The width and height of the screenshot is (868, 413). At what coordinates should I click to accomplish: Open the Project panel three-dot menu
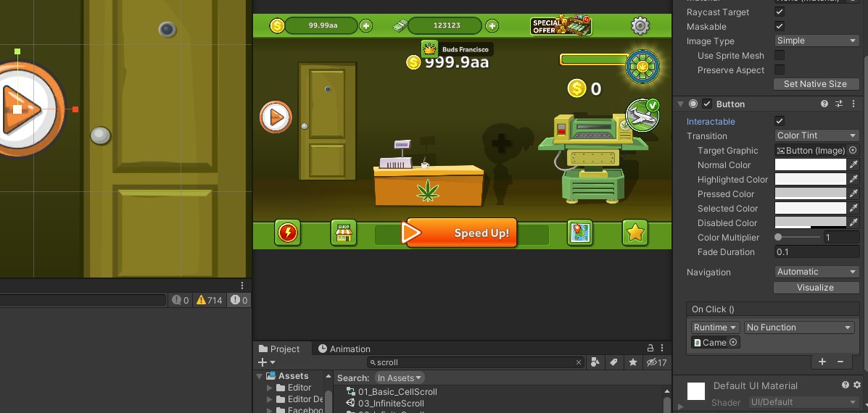tap(662, 349)
